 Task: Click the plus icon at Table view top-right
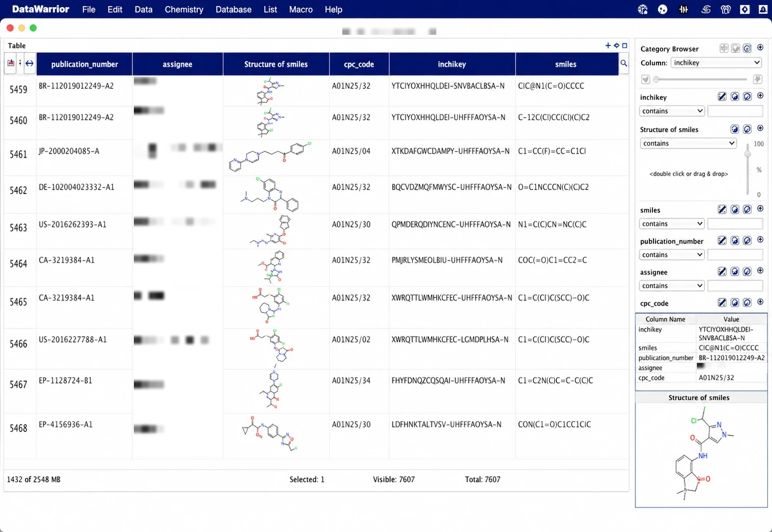pyautogui.click(x=608, y=45)
